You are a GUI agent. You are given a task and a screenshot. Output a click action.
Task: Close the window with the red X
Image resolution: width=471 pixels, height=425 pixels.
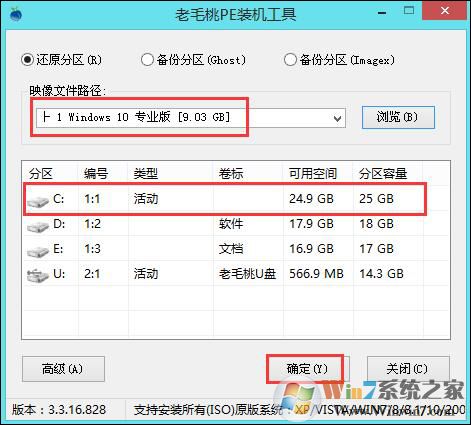pyautogui.click(x=445, y=11)
